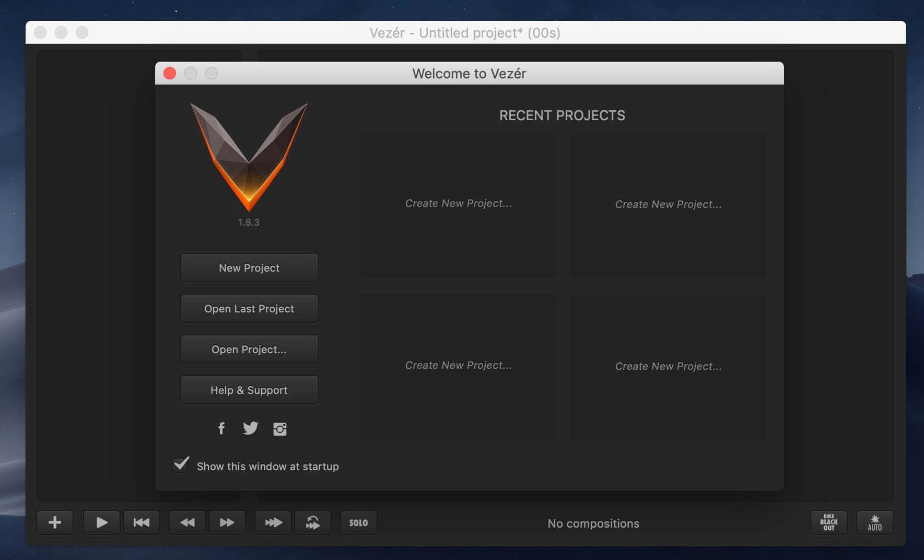Uncheck Show this window at startup
The height and width of the screenshot is (560, 924).
click(x=181, y=464)
